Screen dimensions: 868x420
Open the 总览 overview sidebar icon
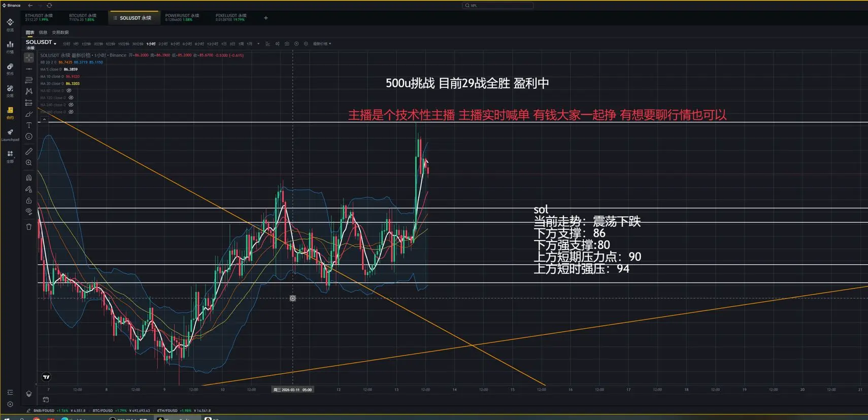[x=10, y=24]
